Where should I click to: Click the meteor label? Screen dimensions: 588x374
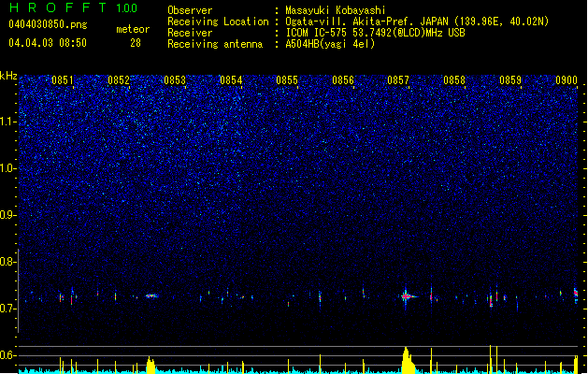tap(133, 29)
